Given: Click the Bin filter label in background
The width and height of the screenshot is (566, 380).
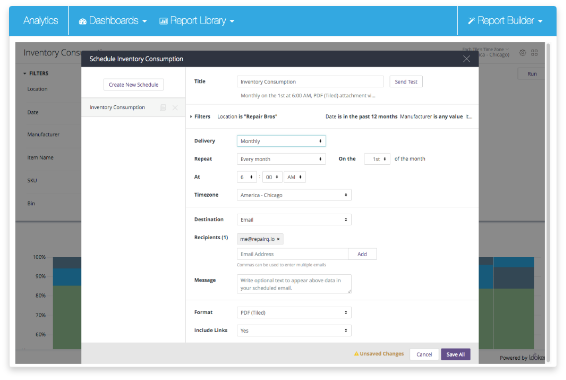Looking at the screenshot, I should tap(31, 204).
